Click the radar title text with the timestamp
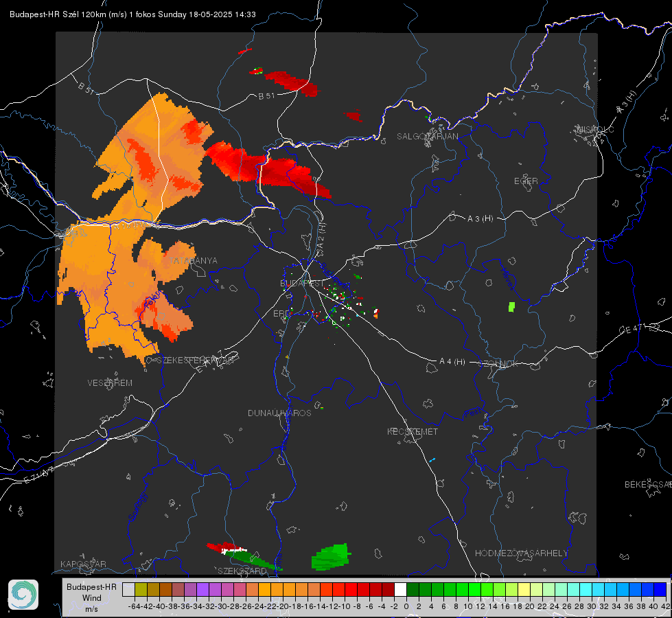Screen dimensions: 672x618 pyautogui.click(x=132, y=14)
